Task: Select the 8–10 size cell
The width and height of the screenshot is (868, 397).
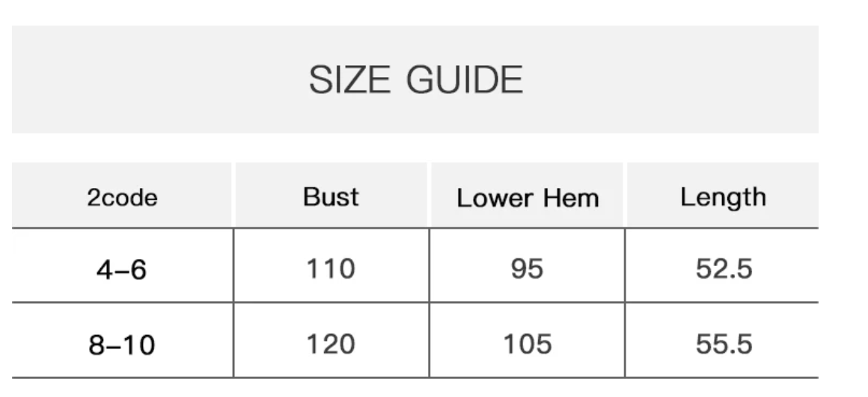Action: pyautogui.click(x=121, y=345)
